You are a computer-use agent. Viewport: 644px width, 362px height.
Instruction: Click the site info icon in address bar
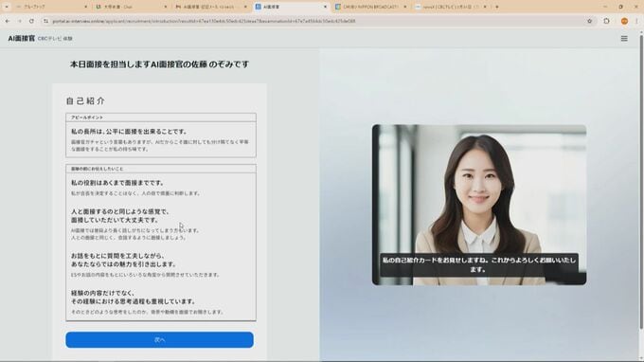coord(46,21)
